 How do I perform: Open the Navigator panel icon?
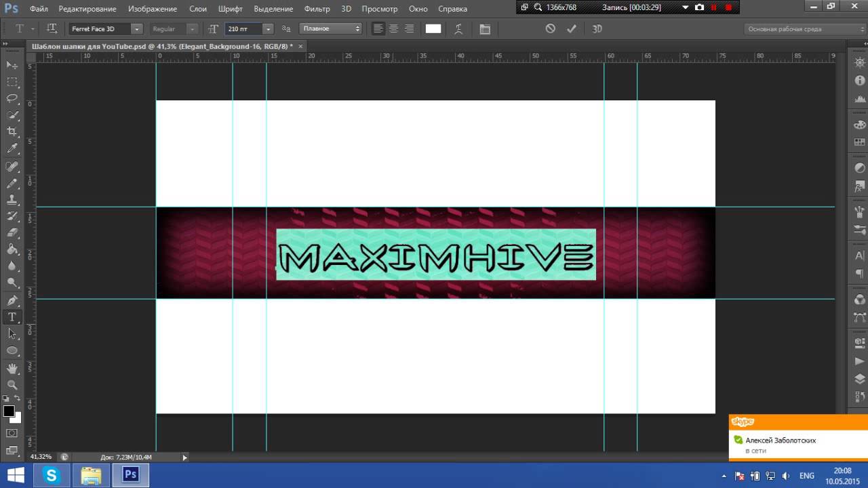(859, 63)
